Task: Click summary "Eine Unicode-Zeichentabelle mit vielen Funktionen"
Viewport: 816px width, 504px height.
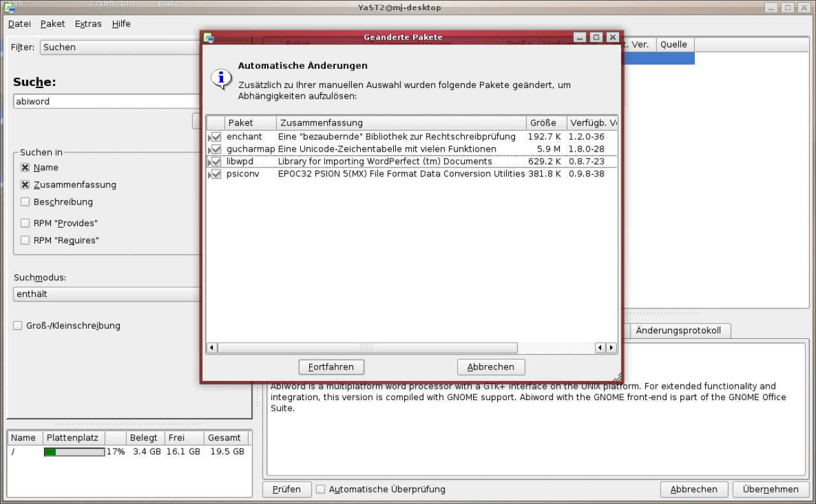Action: tap(387, 149)
